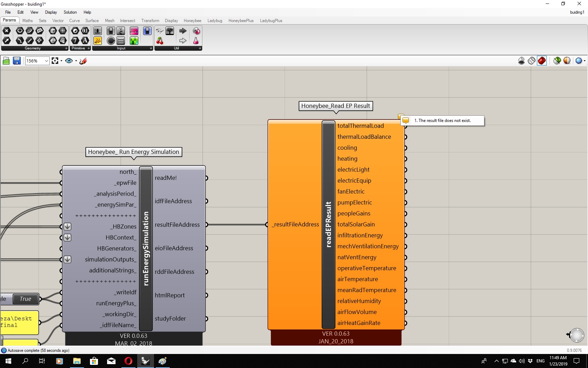Select the Text 'A' parameter icon
This screenshot has height=368, width=588.
pos(85,41)
